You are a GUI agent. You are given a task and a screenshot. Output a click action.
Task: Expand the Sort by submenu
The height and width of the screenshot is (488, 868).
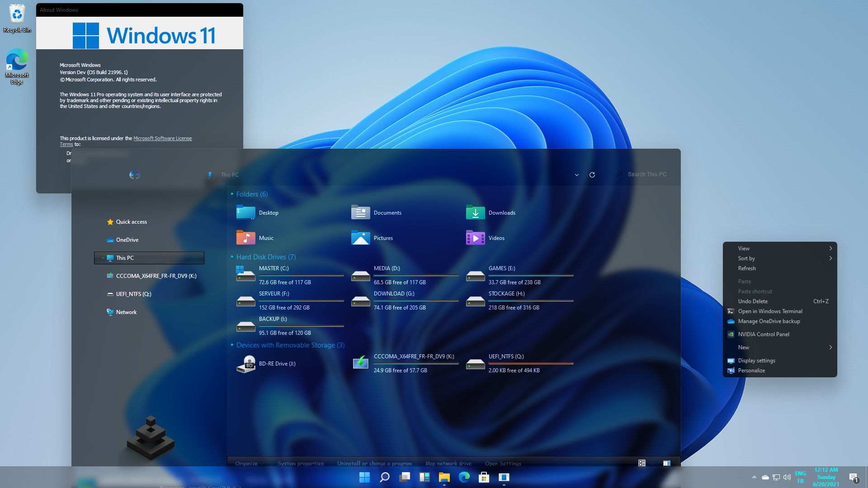[780, 258]
